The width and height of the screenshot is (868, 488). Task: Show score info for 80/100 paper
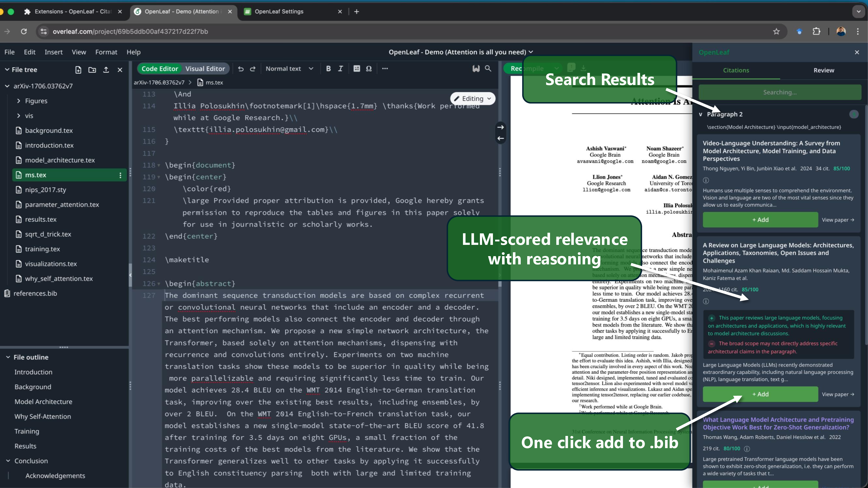pos(747,449)
